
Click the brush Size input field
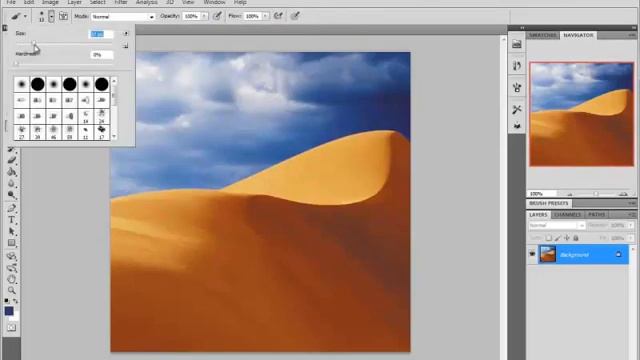click(x=101, y=34)
